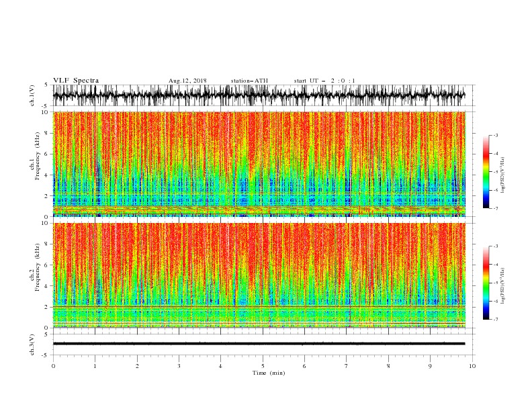Image resolution: width=532 pixels, height=411 pixels.
Task: Click ch.1 frequency axis tick "6"
Action: (47, 154)
